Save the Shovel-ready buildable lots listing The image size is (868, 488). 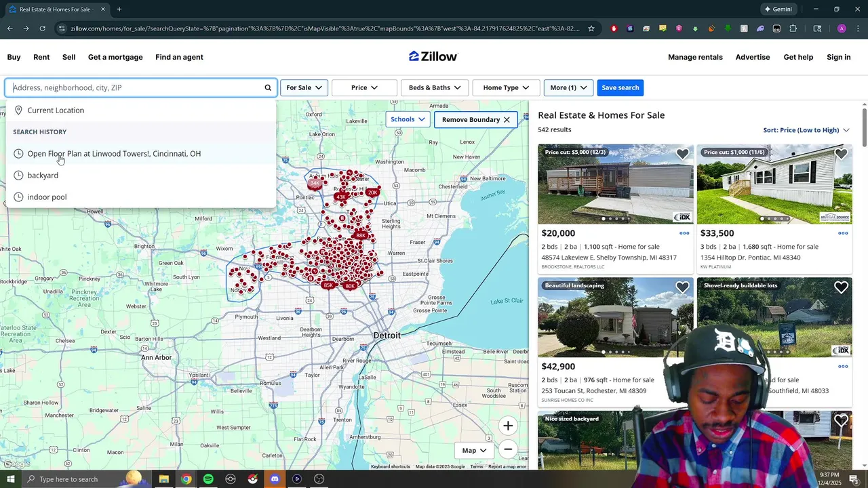pos(841,287)
